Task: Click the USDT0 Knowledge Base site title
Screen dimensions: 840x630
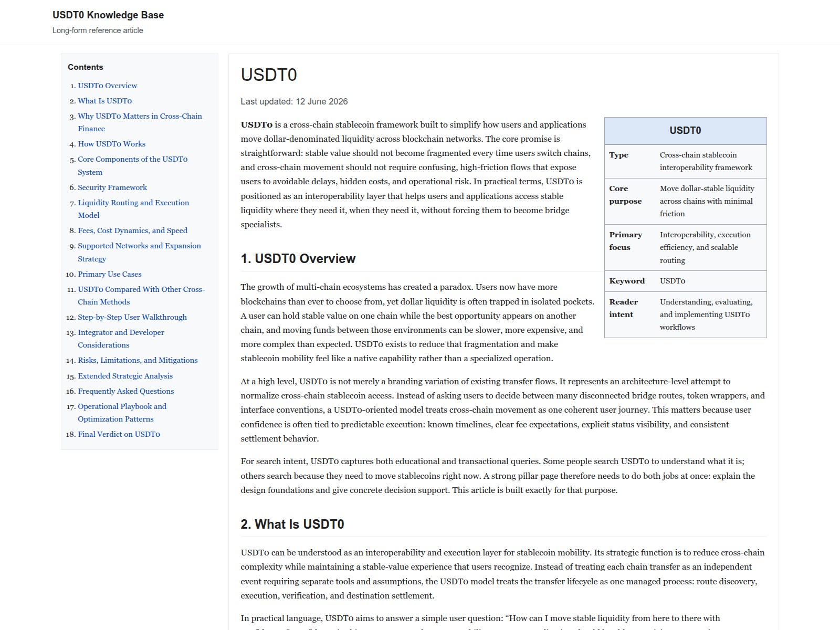Action: click(108, 15)
